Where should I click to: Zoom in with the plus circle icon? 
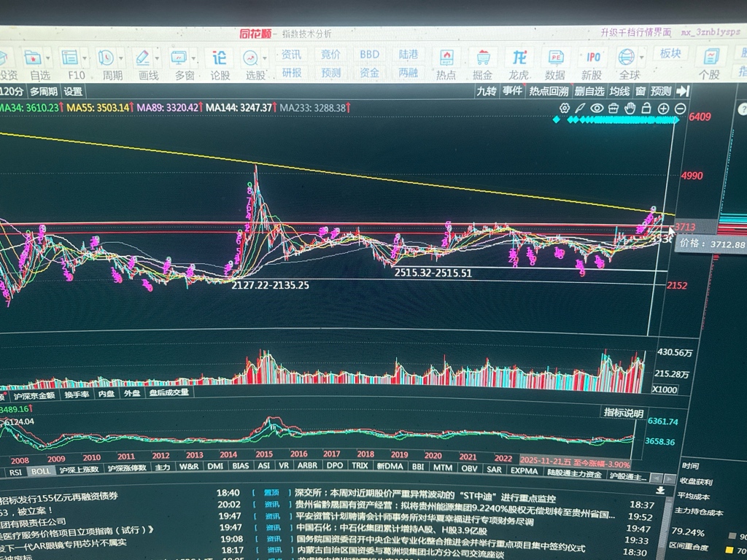tap(663, 109)
